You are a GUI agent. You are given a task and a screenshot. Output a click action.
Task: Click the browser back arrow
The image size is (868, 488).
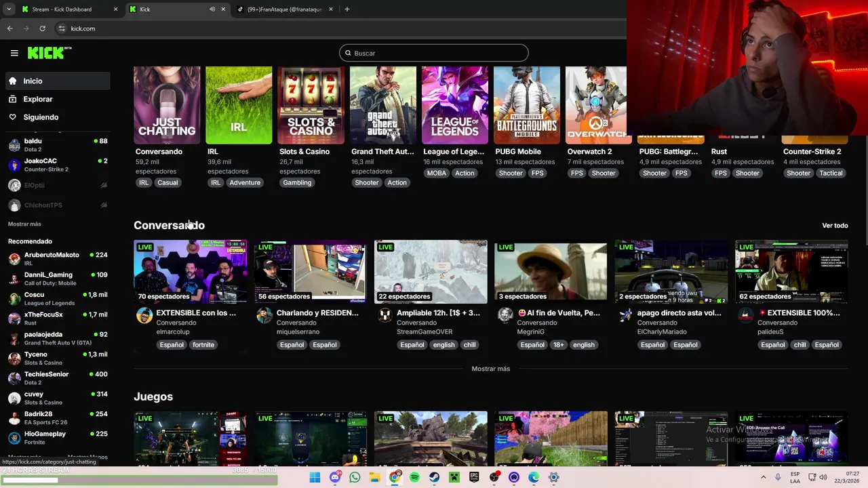9,28
